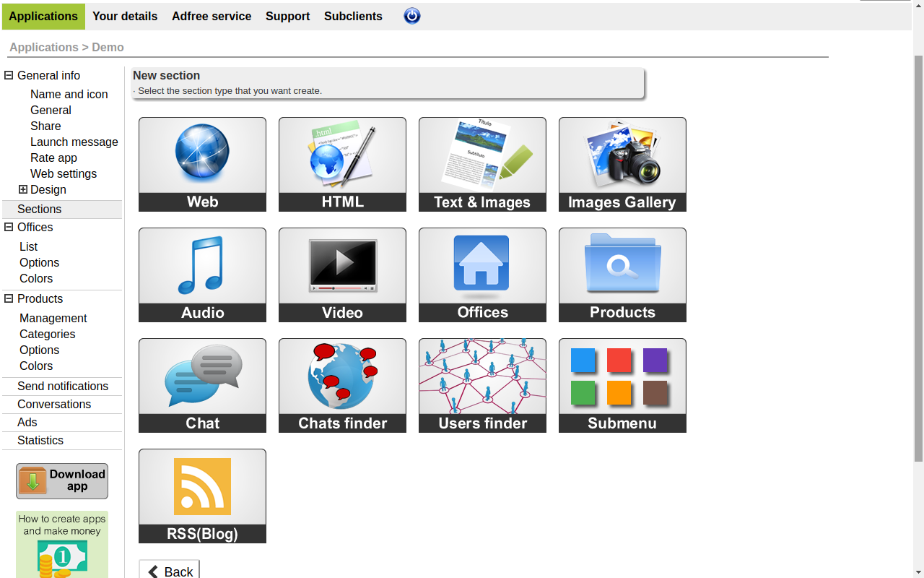924x578 pixels.
Task: Click the blue square in Submenu tile
Action: coord(583,361)
